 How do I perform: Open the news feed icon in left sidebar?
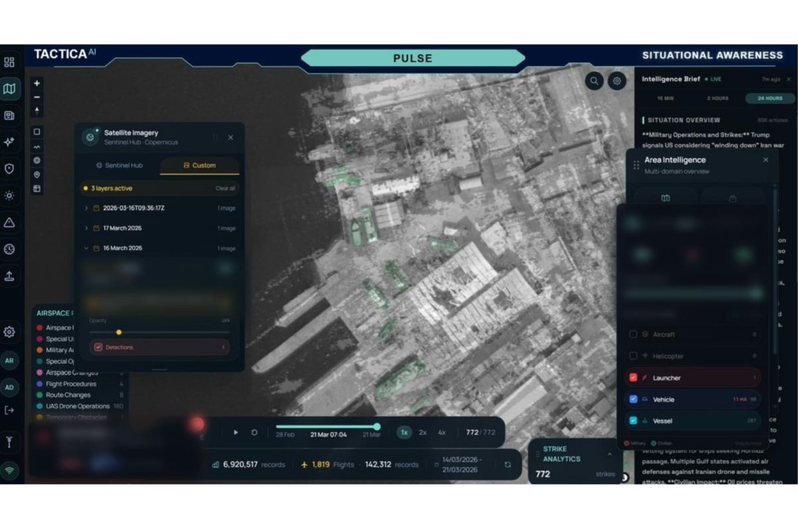coord(9,116)
